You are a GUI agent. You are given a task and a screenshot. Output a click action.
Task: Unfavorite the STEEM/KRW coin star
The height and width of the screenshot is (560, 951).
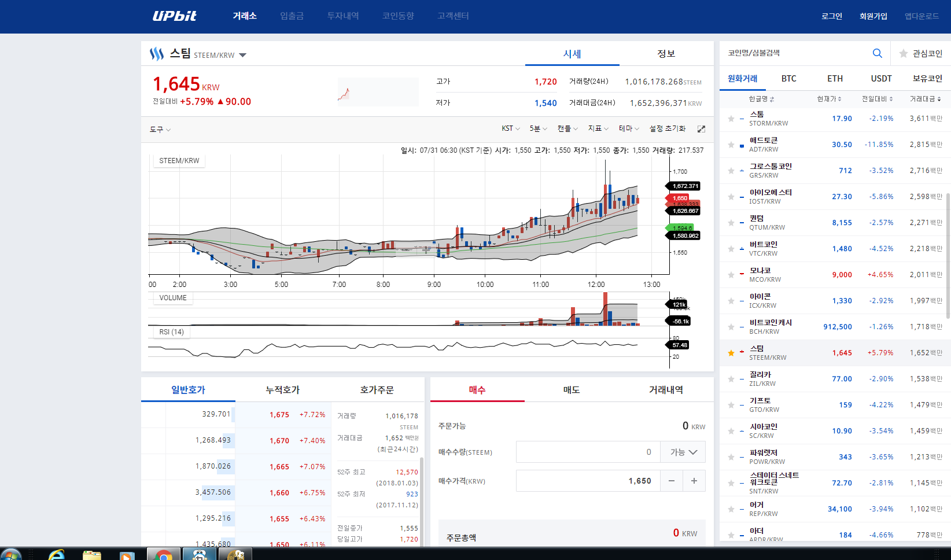click(731, 353)
